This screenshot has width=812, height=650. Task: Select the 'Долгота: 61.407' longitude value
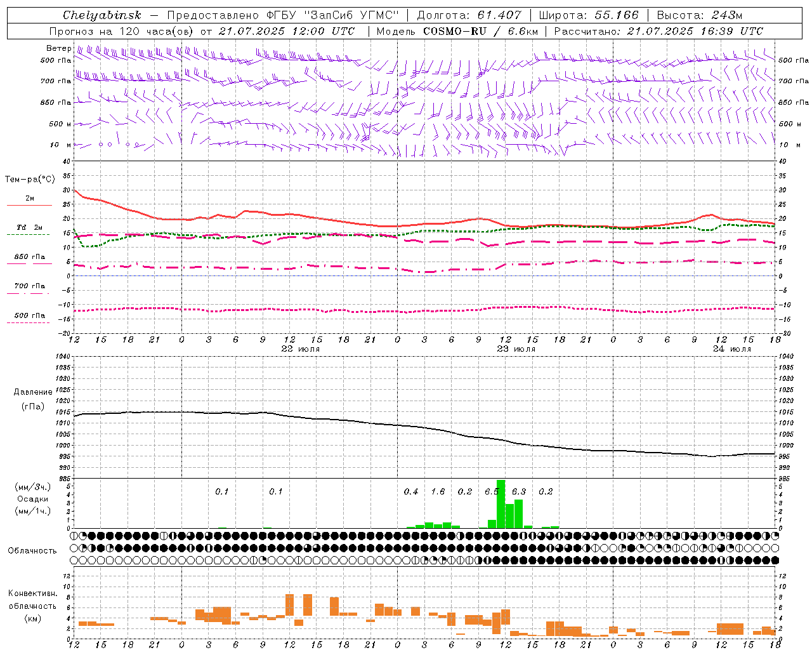click(x=469, y=15)
